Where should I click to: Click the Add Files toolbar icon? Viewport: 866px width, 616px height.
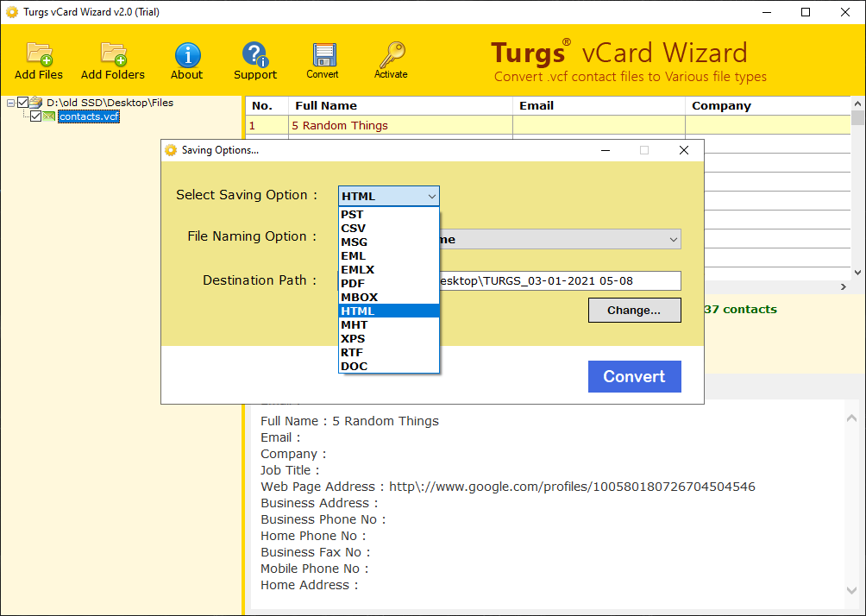pyautogui.click(x=39, y=54)
